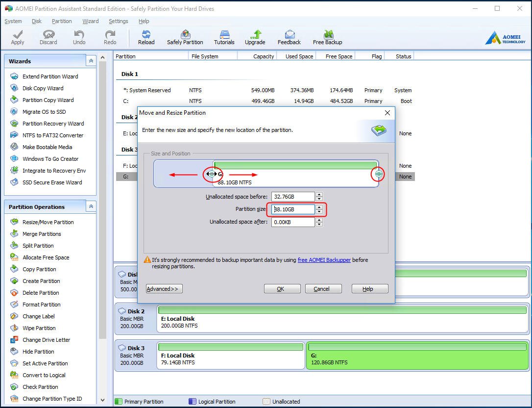The width and height of the screenshot is (532, 408).
Task: Open the Wizard menu
Action: (x=91, y=21)
